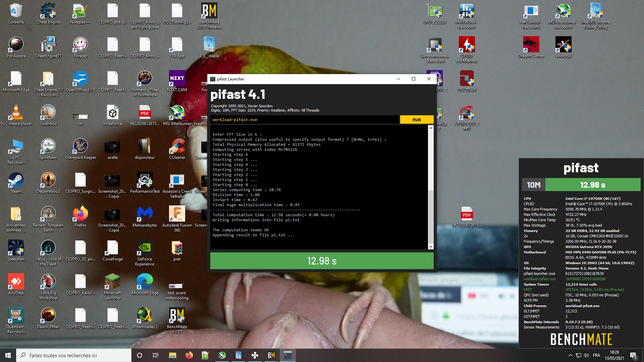Image resolution: width=644 pixels, height=362 pixels.
Task: Open Graveyard Keeper desktop icon
Action: (x=80, y=149)
